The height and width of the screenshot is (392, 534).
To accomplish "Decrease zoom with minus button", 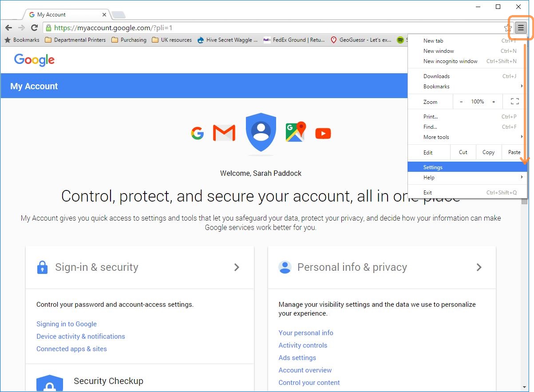I will coord(461,102).
